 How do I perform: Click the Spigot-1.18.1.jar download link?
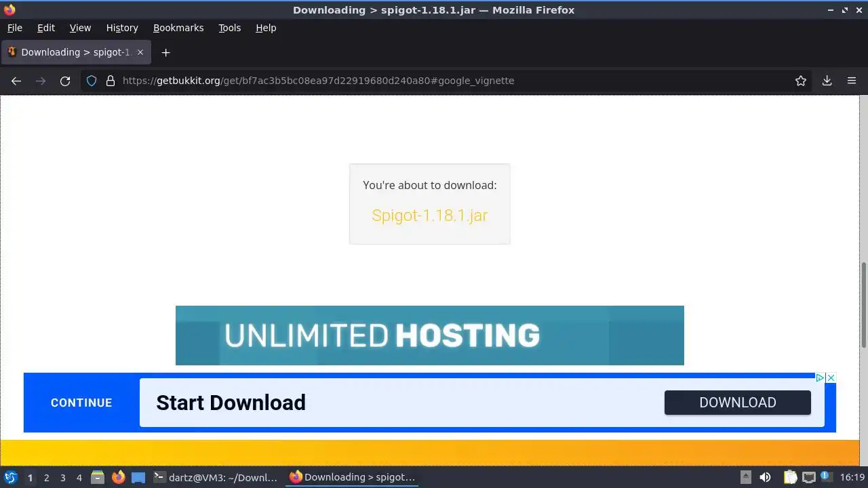tap(430, 216)
